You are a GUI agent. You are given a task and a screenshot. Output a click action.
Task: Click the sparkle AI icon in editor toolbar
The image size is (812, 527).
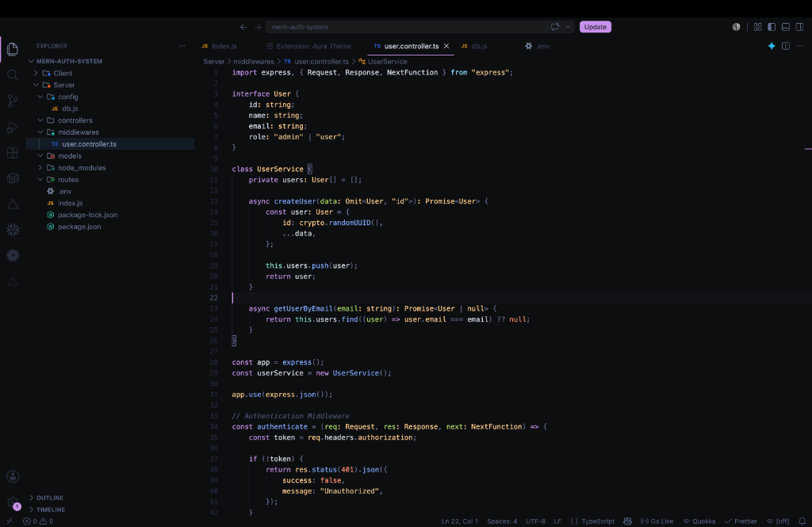(772, 46)
